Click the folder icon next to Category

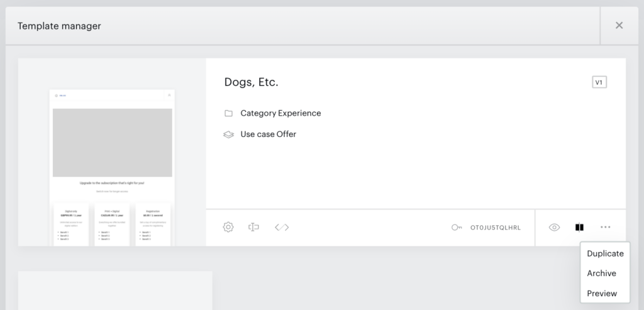[x=228, y=113]
